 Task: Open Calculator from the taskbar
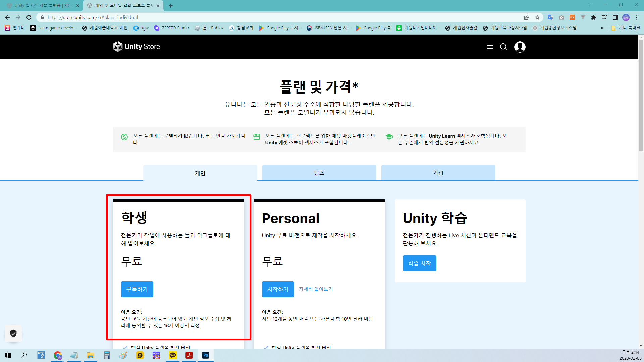107,355
